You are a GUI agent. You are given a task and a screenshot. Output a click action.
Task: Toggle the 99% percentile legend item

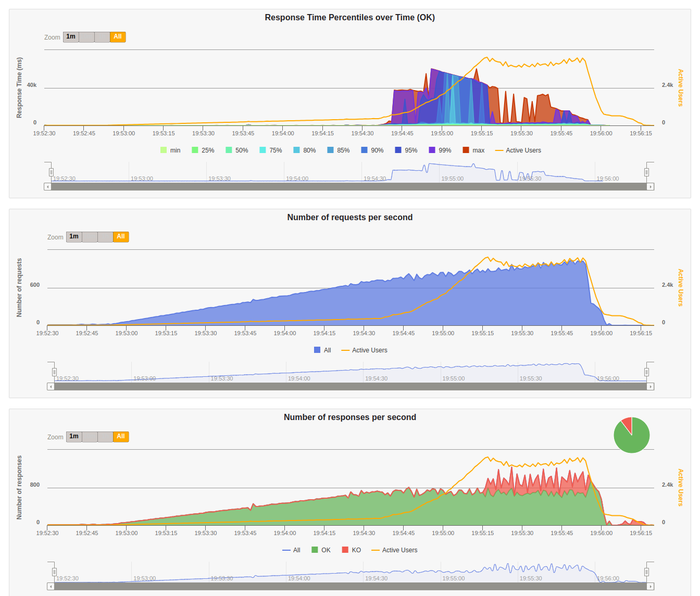(x=440, y=150)
